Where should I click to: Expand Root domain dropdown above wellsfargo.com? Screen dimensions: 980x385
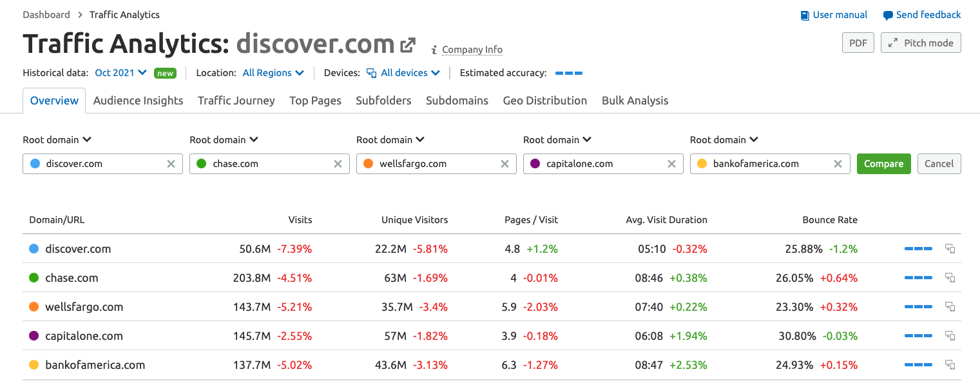(391, 139)
